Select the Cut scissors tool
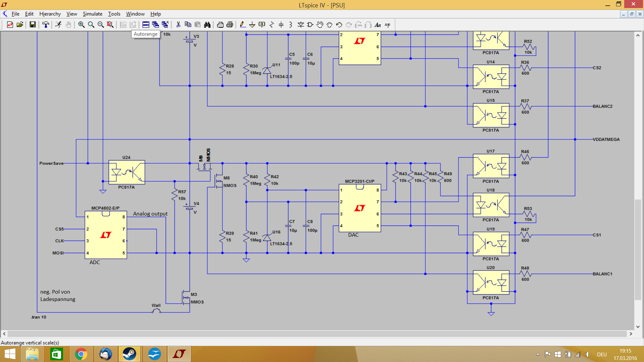 pyautogui.click(x=178, y=24)
